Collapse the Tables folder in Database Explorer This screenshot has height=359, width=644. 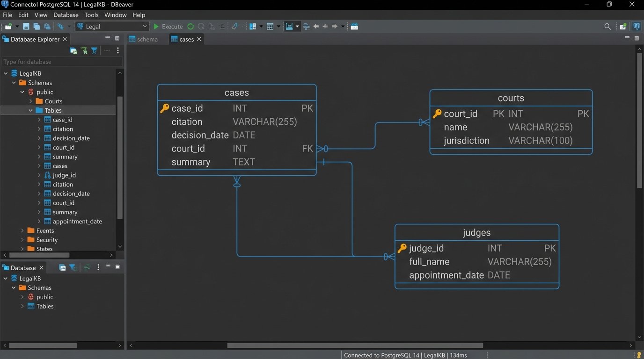(x=31, y=110)
